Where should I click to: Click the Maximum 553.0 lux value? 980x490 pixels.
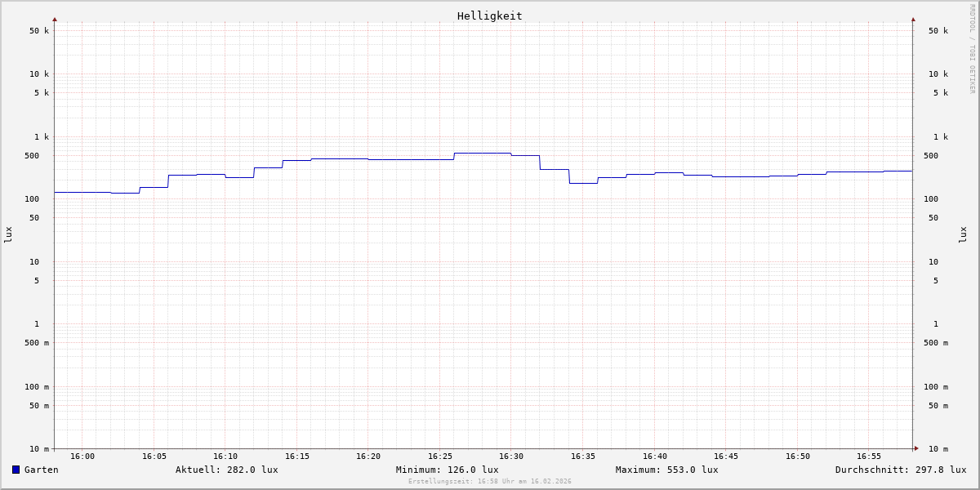click(x=666, y=470)
